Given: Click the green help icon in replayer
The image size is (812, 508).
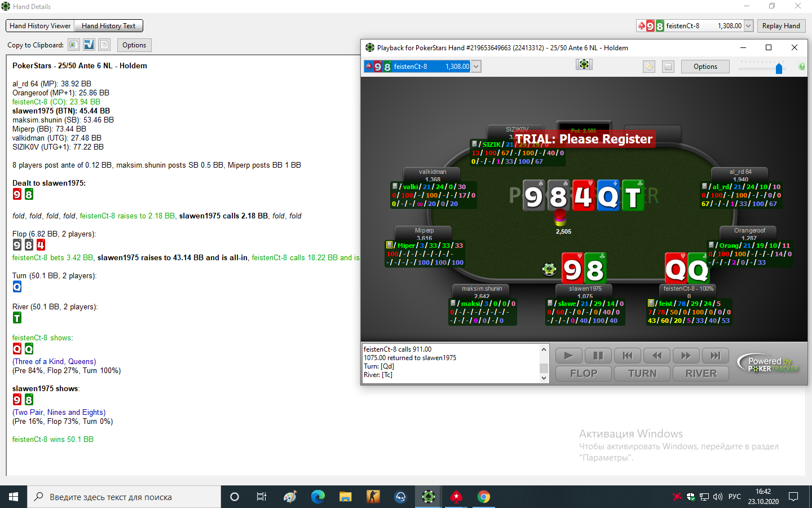Looking at the screenshot, I should coord(802,67).
